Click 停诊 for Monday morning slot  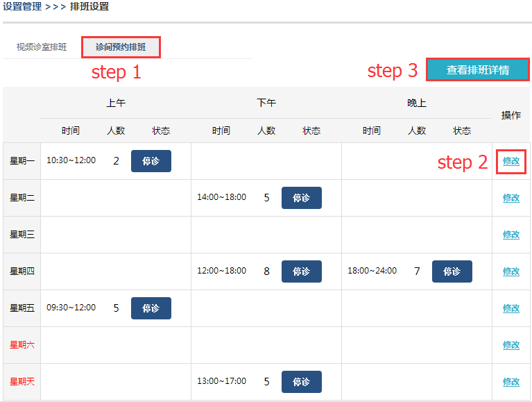151,161
